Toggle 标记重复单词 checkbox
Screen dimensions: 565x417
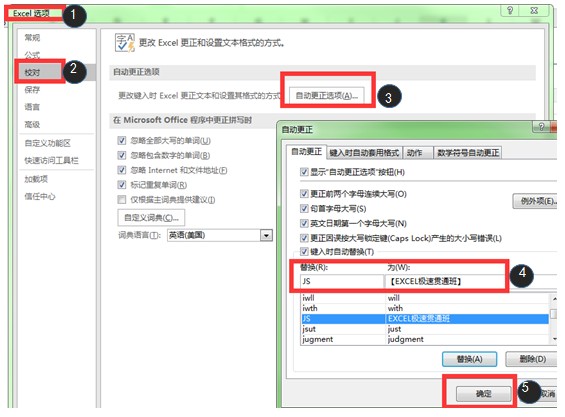point(122,185)
